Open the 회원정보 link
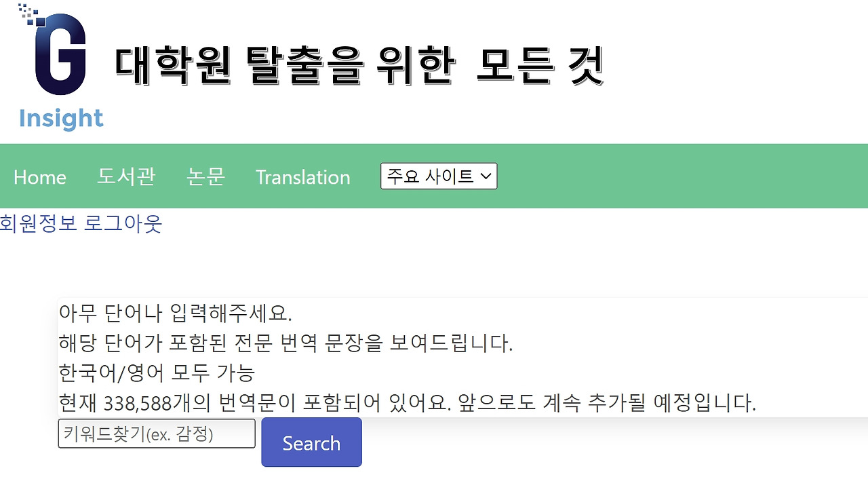Viewport: 868px width, 477px height. coord(39,223)
